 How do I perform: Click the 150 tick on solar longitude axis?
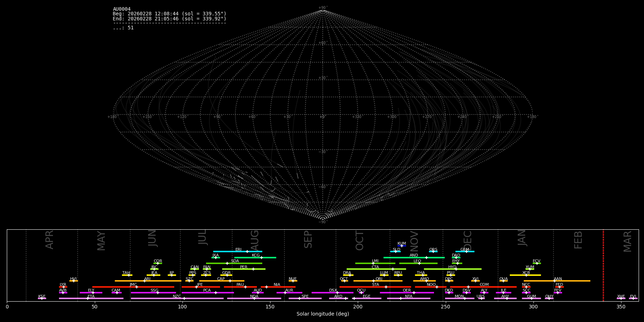pyautogui.click(x=270, y=307)
